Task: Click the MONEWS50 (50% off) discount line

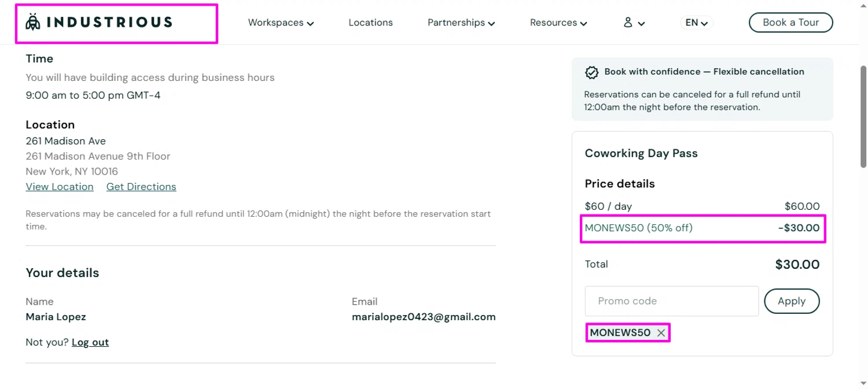Action: tap(702, 228)
